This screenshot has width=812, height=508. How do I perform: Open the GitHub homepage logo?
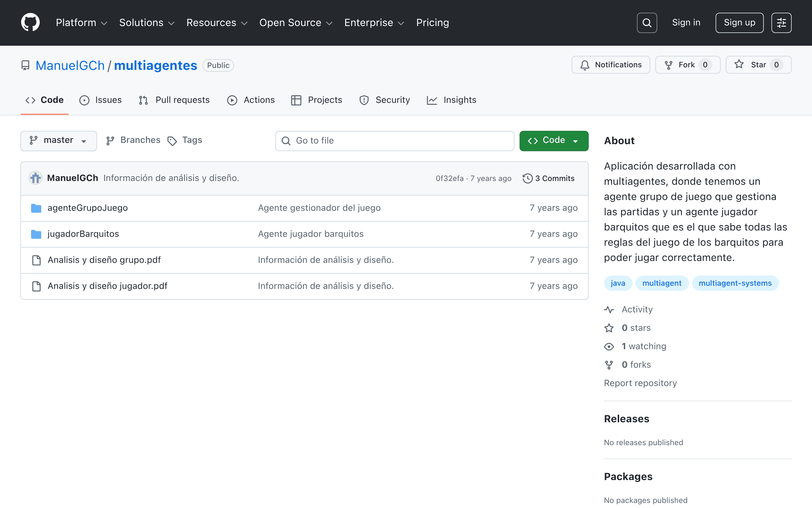pos(30,23)
